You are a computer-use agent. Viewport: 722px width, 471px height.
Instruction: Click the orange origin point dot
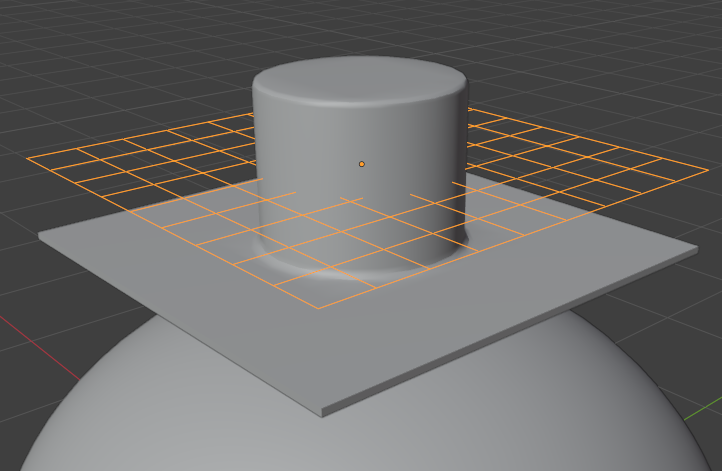click(361, 164)
